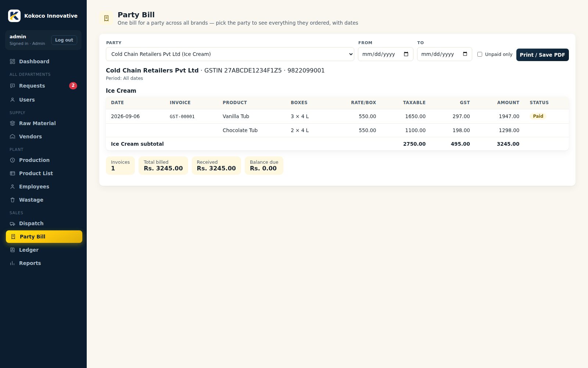Image resolution: width=588 pixels, height=368 pixels.
Task: Click the Dashboard grid icon
Action: click(12, 61)
